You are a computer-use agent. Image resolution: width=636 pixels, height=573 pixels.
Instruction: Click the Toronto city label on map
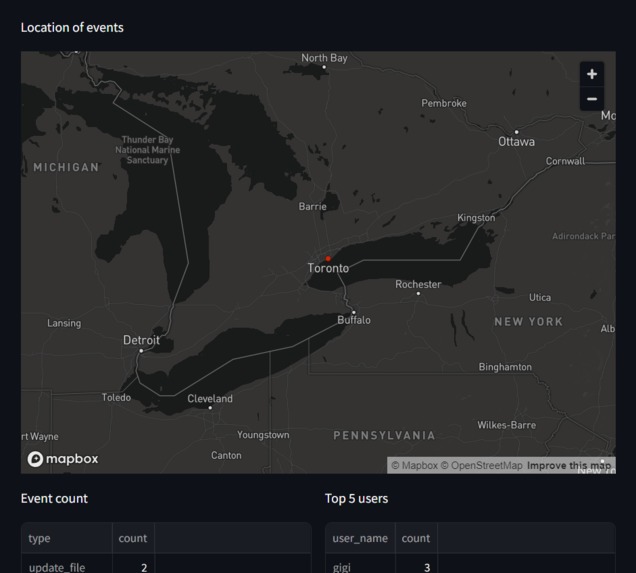328,268
